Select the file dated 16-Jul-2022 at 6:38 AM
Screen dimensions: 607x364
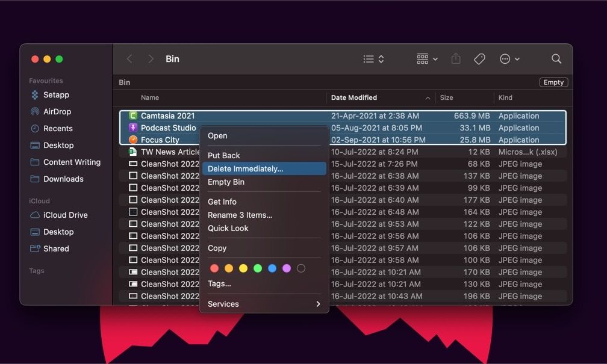[x=343, y=176]
